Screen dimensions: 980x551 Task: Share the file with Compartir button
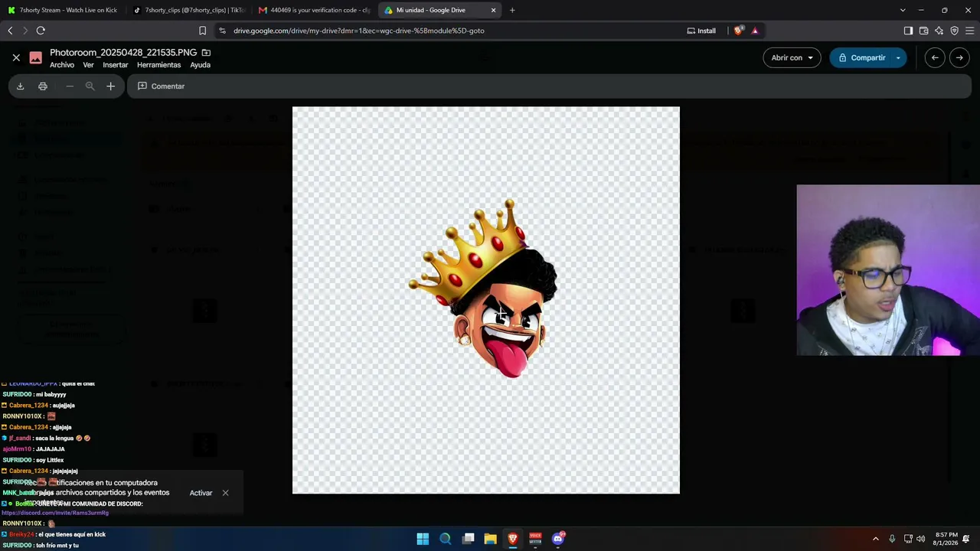(861, 57)
